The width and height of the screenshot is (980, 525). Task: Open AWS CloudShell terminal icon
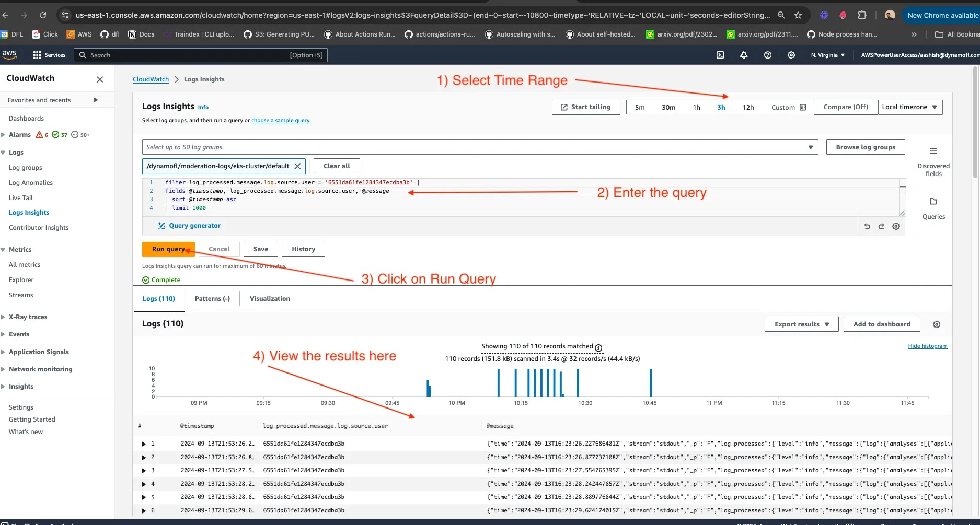coord(720,55)
